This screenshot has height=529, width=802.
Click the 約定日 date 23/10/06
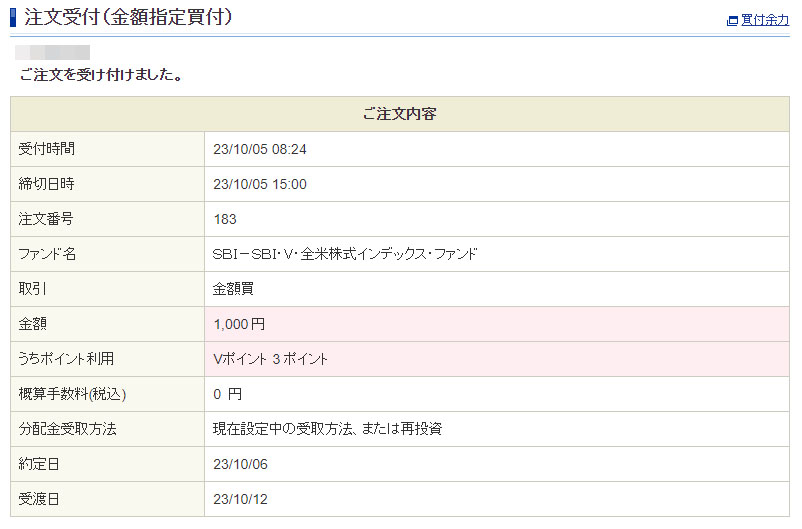click(x=241, y=464)
